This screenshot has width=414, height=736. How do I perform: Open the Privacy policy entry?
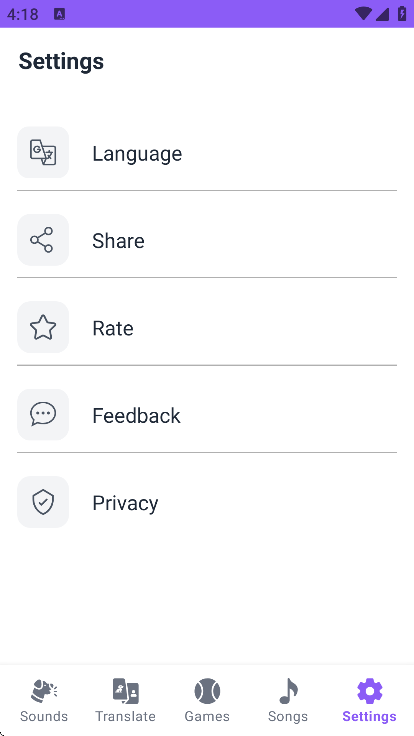point(207,503)
